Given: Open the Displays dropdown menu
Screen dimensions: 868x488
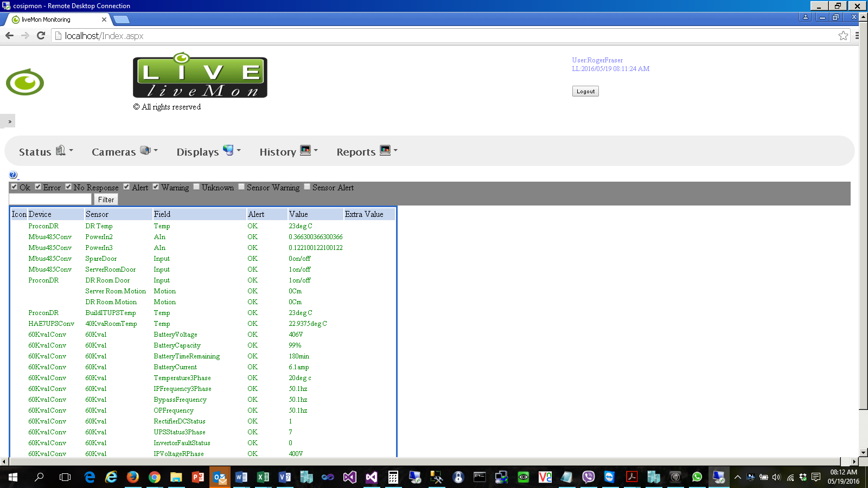Looking at the screenshot, I should click(x=208, y=152).
